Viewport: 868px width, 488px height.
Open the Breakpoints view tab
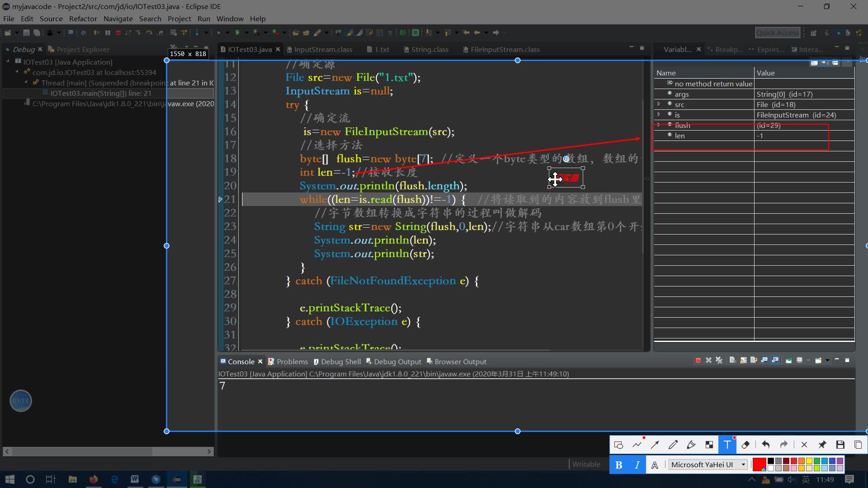(725, 49)
